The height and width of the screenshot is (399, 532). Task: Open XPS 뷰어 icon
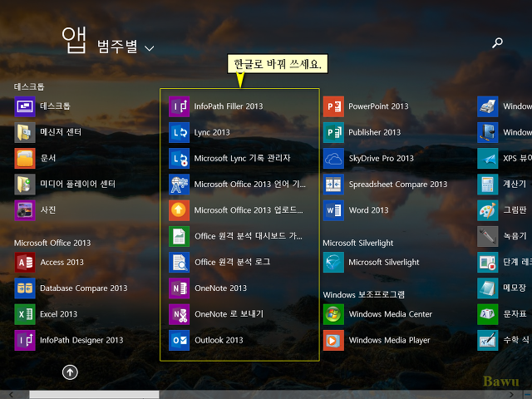click(488, 158)
